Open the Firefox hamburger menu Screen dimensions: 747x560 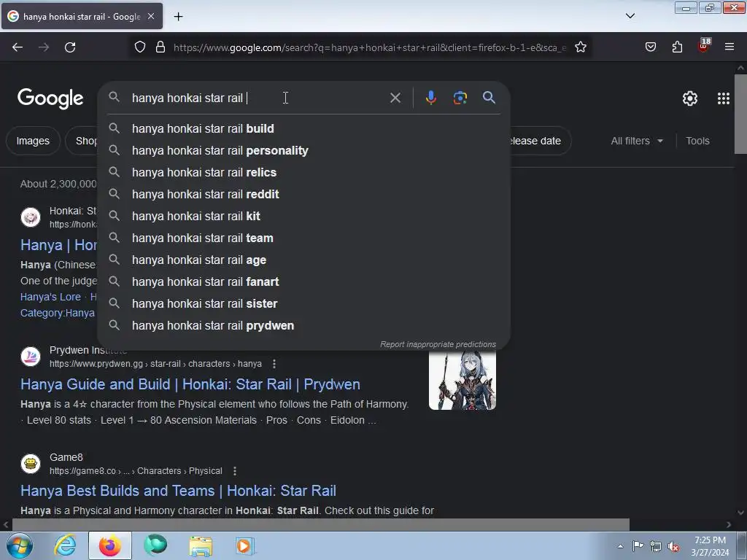pos(729,47)
